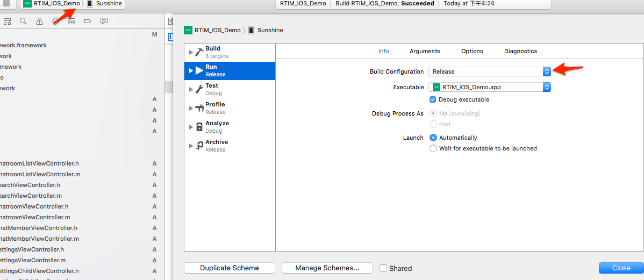Switch to the Options tab
The height and width of the screenshot is (280, 644).
472,51
